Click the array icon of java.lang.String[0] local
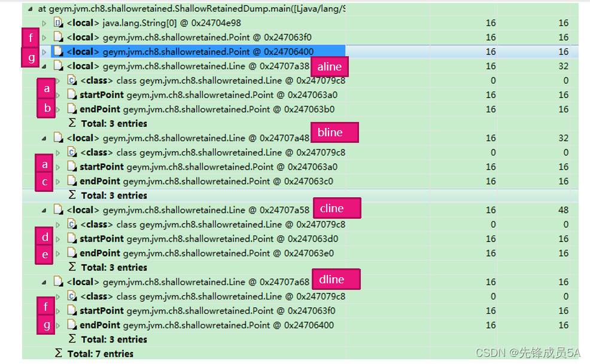The image size is (590, 364). [x=58, y=23]
